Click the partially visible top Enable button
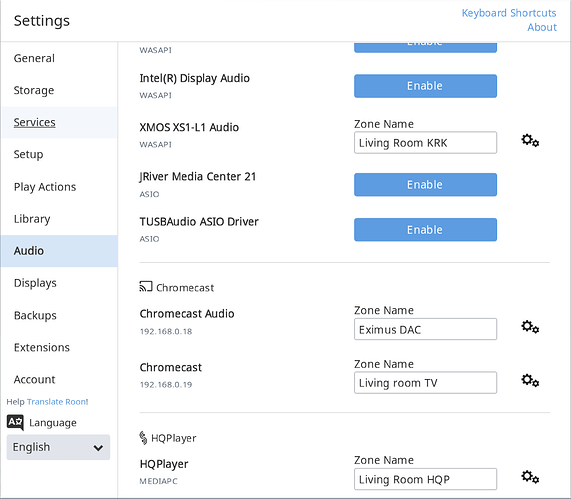This screenshot has width=571, height=499. 425,47
